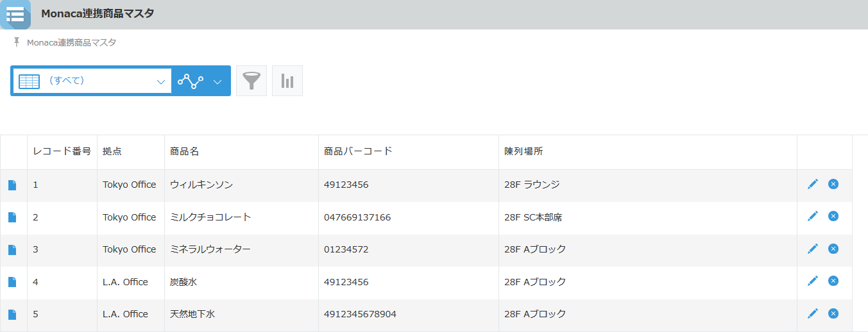
Task: Click the pin icon in the breadcrumb
Action: [17, 42]
